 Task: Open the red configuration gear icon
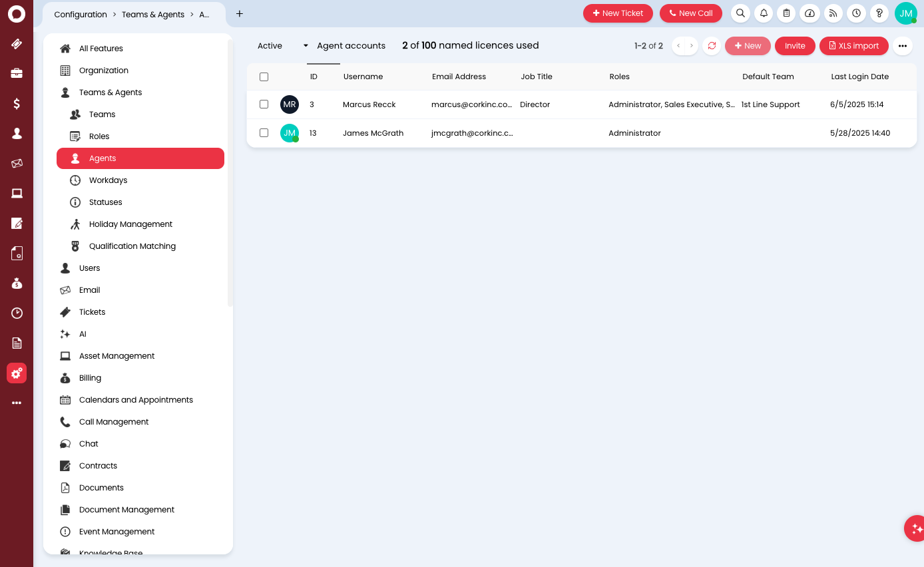point(17,373)
